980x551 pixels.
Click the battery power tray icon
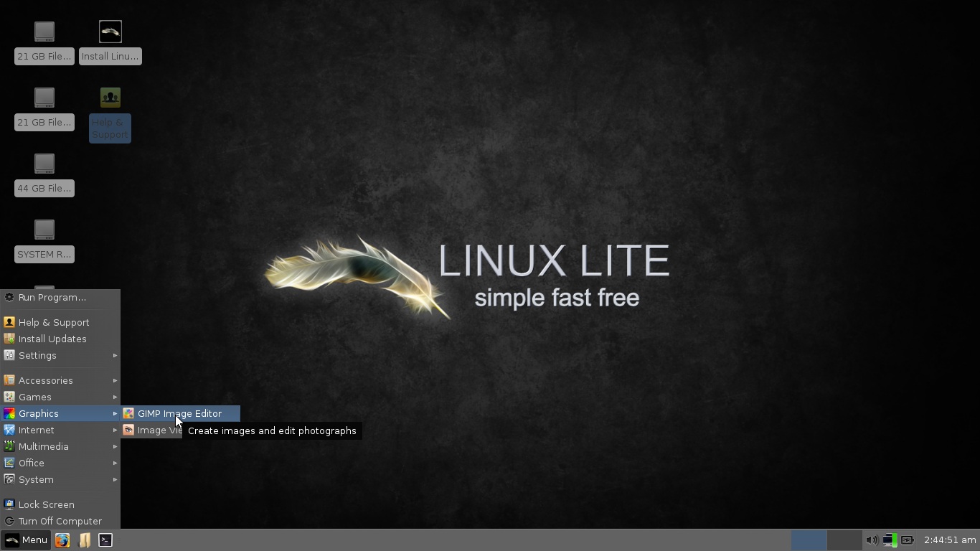pyautogui.click(x=908, y=540)
